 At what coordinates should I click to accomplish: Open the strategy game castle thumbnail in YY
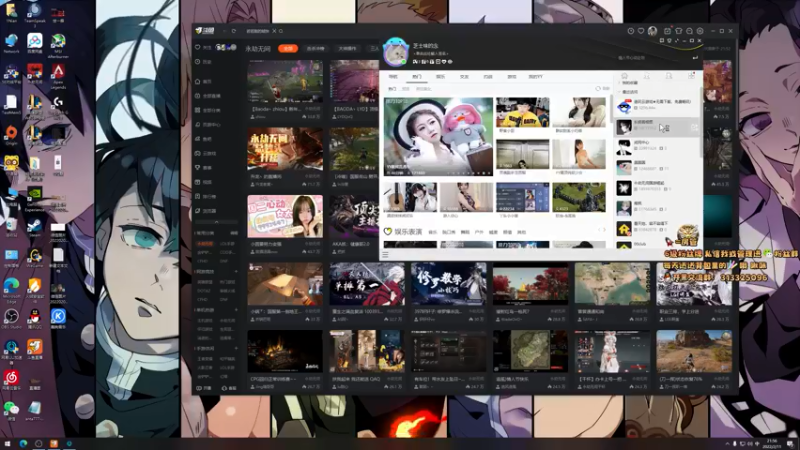pyautogui.click(x=579, y=197)
